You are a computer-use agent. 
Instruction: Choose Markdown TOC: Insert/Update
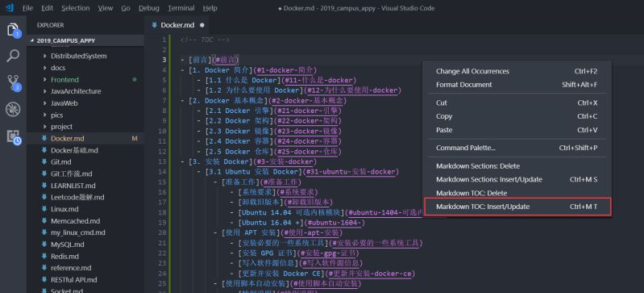[x=517, y=207]
